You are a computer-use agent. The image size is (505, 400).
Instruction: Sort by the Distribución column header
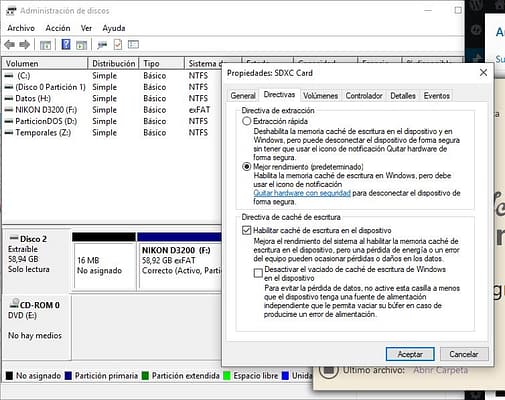(x=113, y=63)
